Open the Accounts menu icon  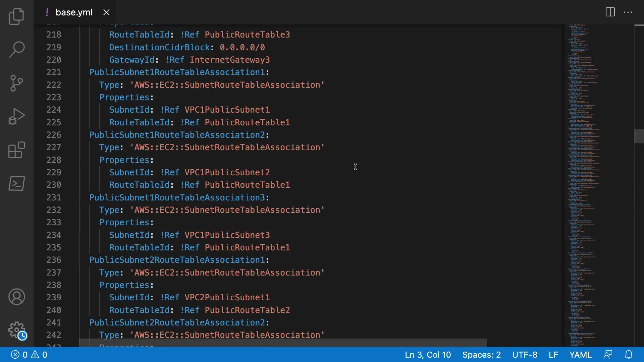(16, 297)
